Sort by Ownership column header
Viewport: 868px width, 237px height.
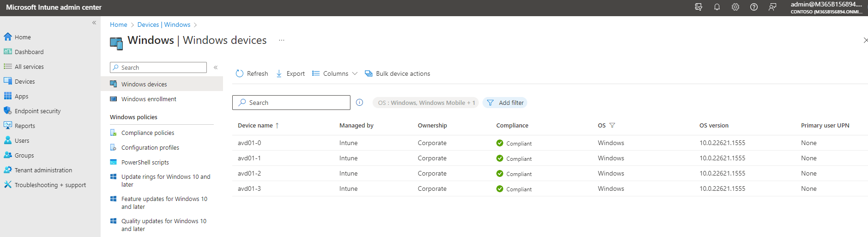click(x=432, y=125)
